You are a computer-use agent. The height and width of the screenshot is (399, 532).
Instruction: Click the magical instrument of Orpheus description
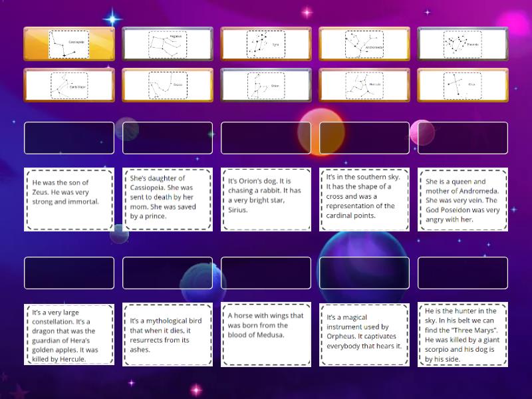(364, 334)
